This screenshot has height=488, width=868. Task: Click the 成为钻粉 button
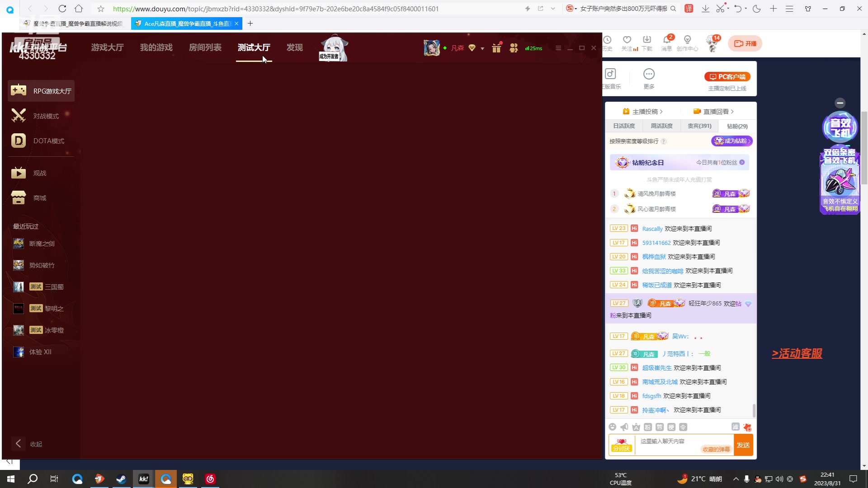tap(732, 141)
